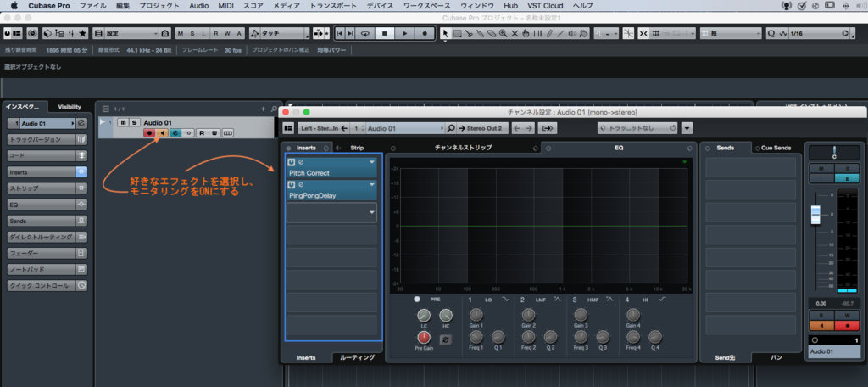Viewport: 868px width, 387px height.
Task: Search tracks with the magnifier icon
Action: tap(274, 109)
